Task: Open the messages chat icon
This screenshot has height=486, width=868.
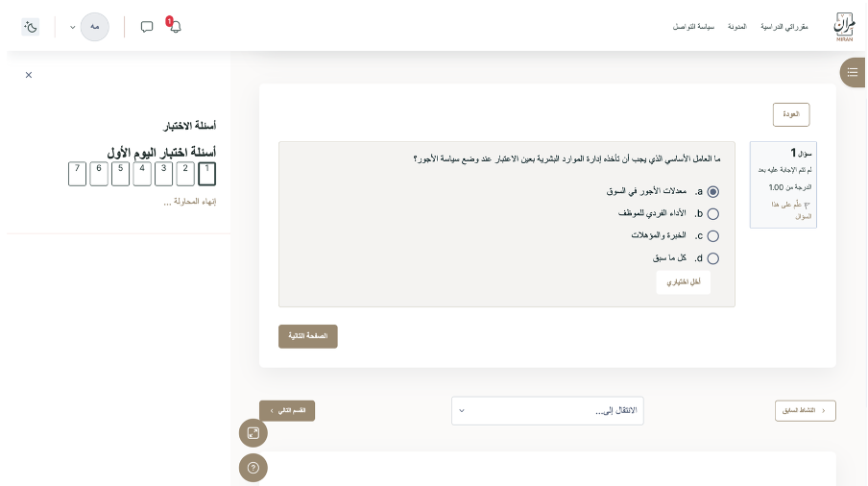Action: 147,27
